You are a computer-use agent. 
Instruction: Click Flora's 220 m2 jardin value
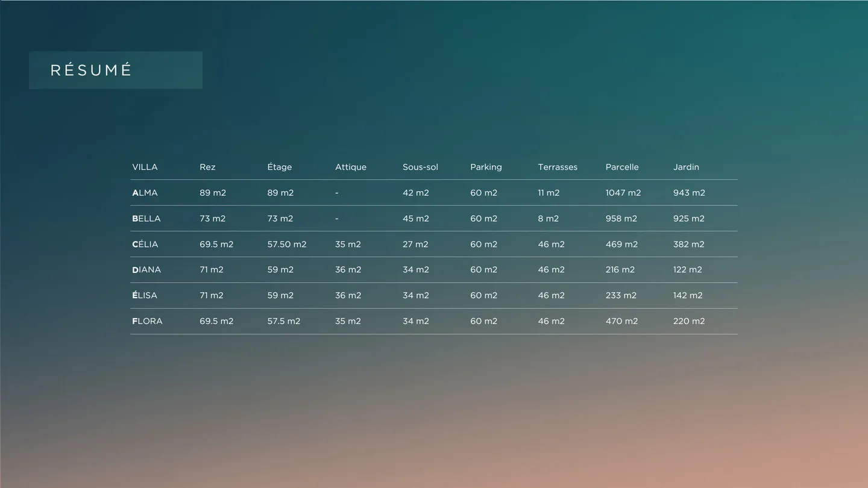point(689,321)
